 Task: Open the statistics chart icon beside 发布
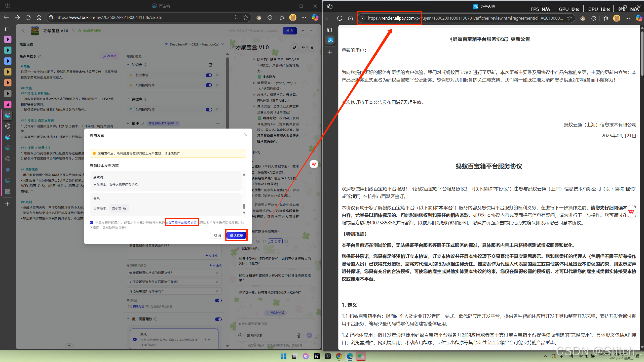click(302, 31)
